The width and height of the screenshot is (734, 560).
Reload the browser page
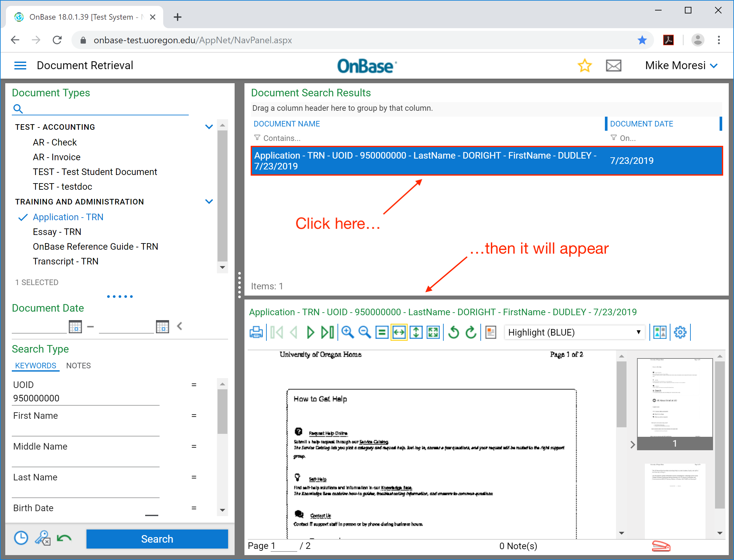[57, 40]
